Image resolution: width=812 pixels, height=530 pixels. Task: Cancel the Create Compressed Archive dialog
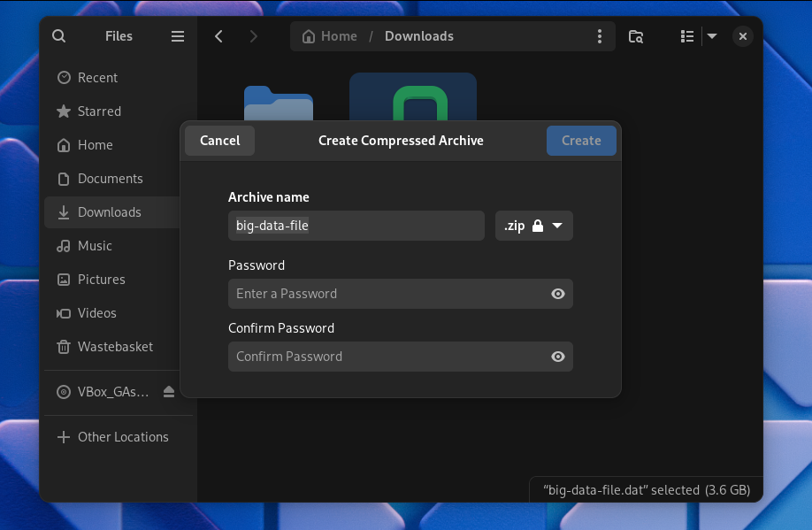click(x=219, y=141)
